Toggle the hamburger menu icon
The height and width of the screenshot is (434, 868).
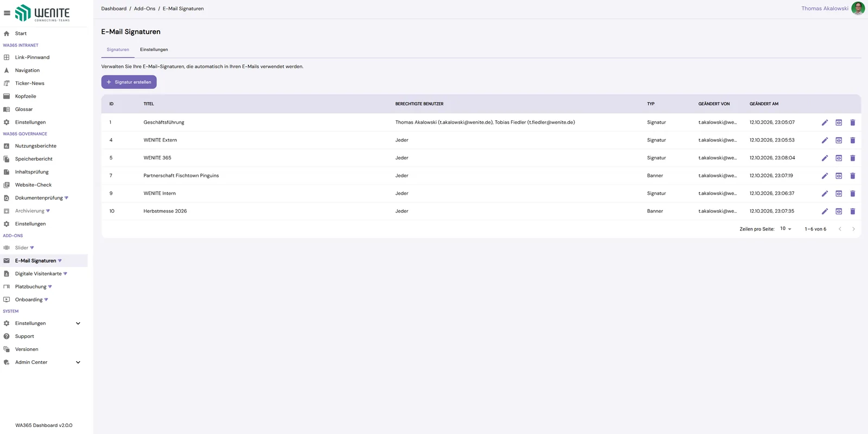7,13
